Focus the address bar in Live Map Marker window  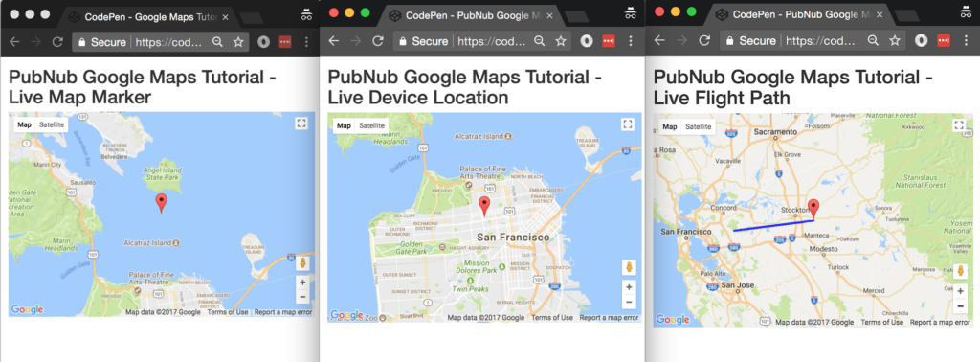click(x=160, y=42)
